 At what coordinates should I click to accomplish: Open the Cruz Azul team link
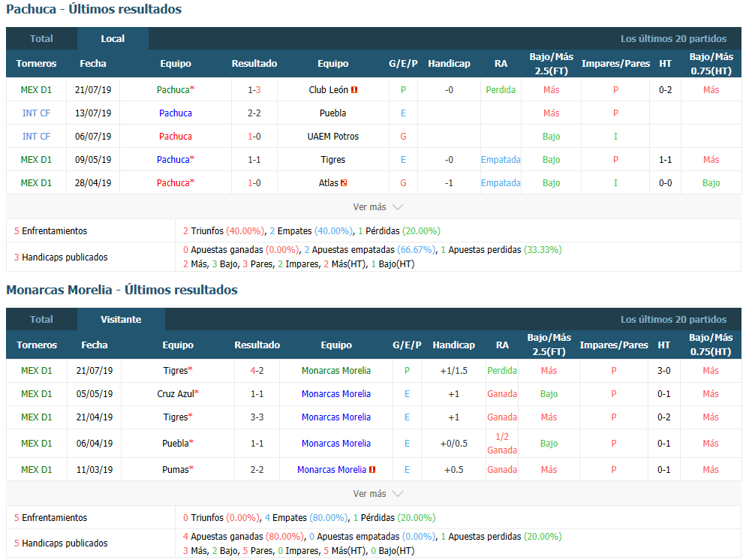pos(176,393)
